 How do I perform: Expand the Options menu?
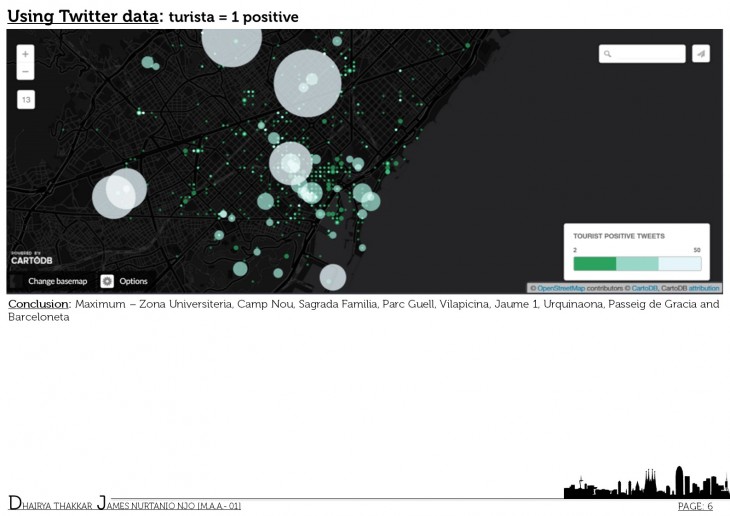coord(133,281)
